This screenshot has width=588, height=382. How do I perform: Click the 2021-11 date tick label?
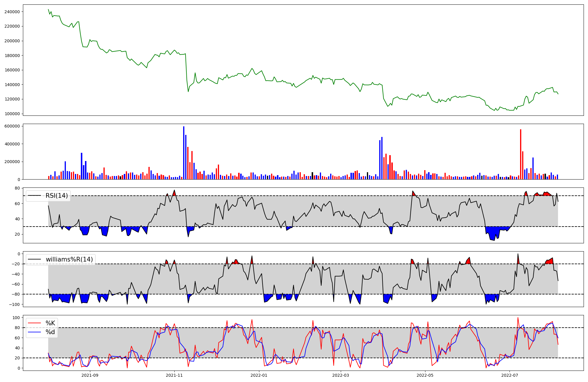tap(175, 375)
